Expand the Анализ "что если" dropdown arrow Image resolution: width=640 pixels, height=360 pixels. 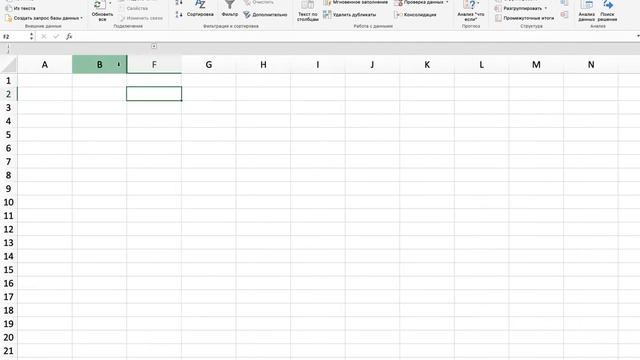pyautogui.click(x=478, y=4)
